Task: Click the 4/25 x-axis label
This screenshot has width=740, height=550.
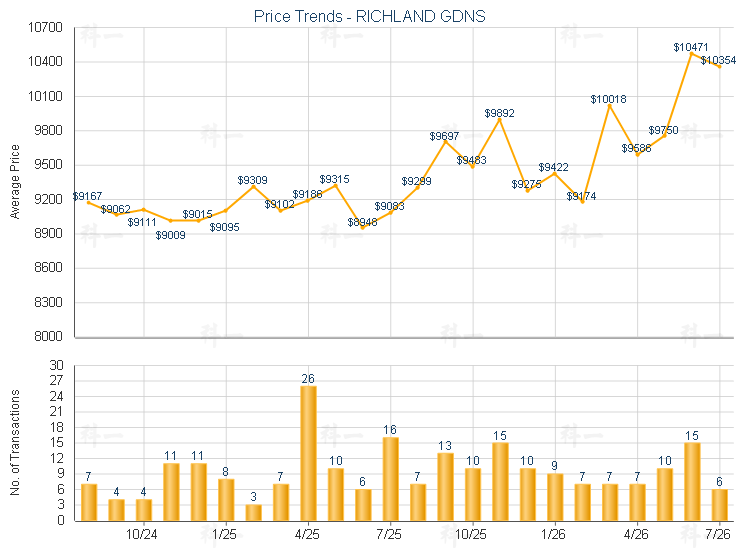Action: click(307, 534)
